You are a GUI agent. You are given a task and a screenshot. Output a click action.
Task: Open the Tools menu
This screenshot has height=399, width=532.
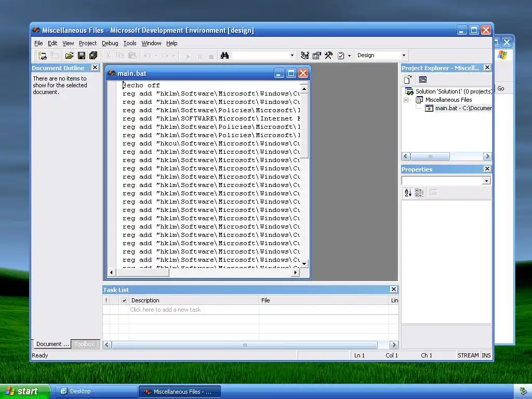point(129,43)
